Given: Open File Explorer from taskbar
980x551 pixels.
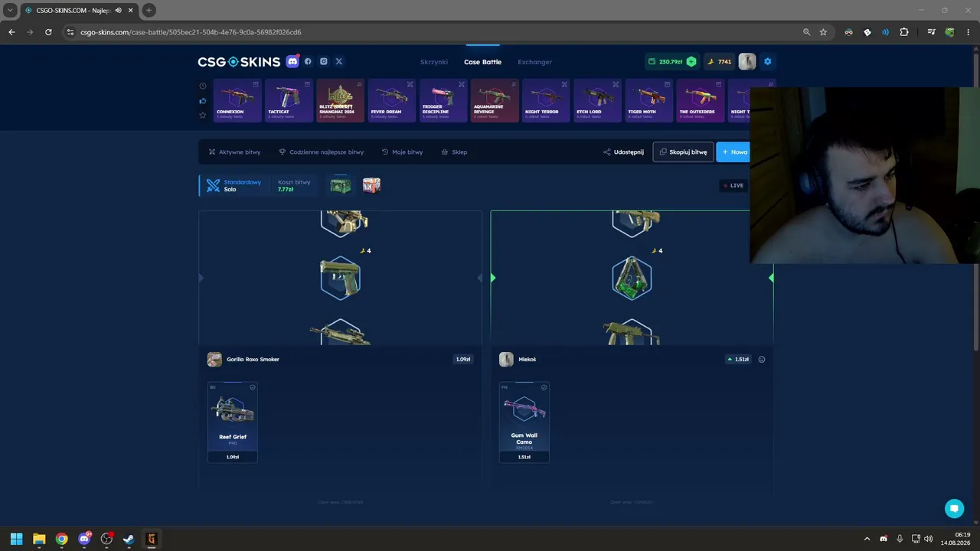Looking at the screenshot, I should pos(39,539).
